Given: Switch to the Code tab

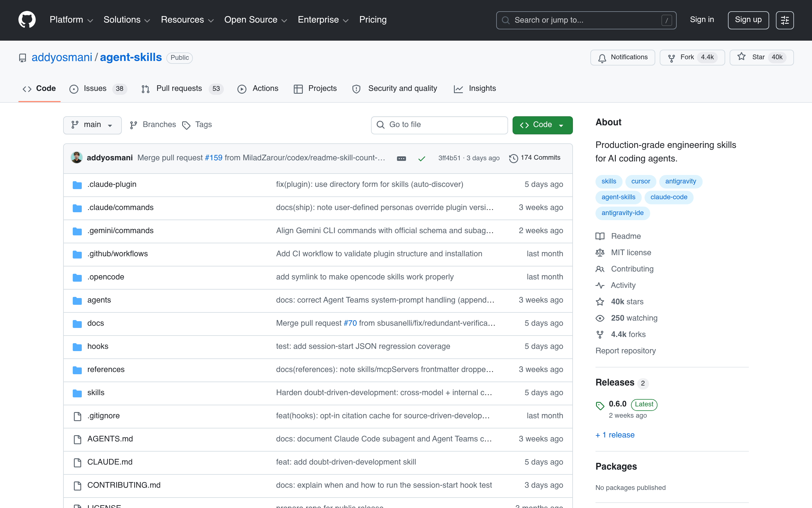Looking at the screenshot, I should pyautogui.click(x=39, y=89).
